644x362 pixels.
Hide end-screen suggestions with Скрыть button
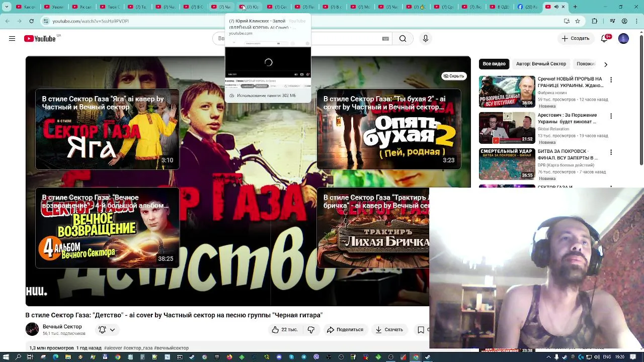coord(454,76)
